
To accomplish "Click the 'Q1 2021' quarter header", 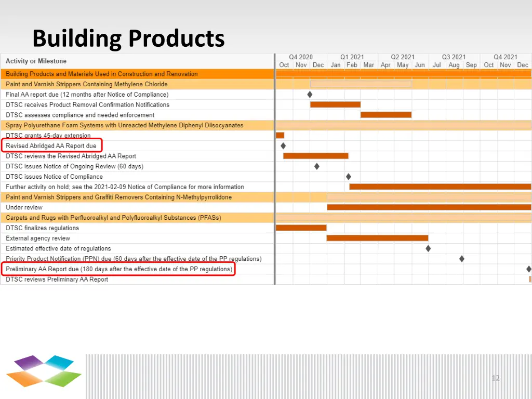I will click(x=352, y=57).
